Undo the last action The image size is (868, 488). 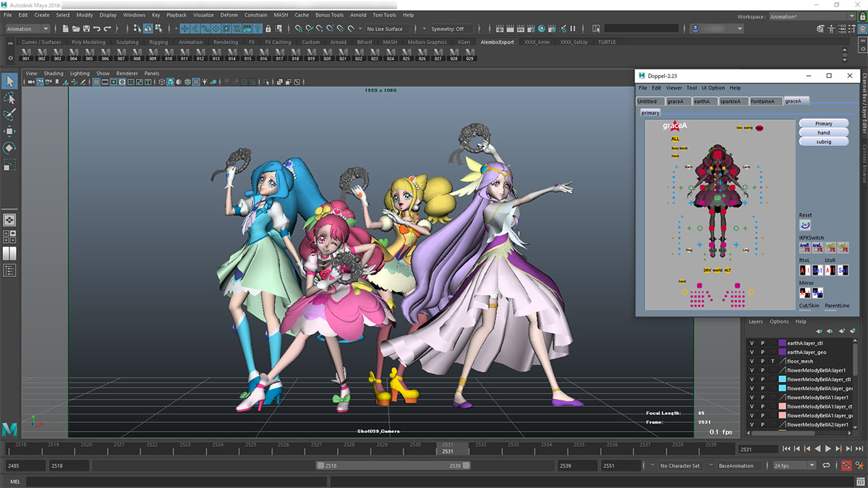coord(96,29)
